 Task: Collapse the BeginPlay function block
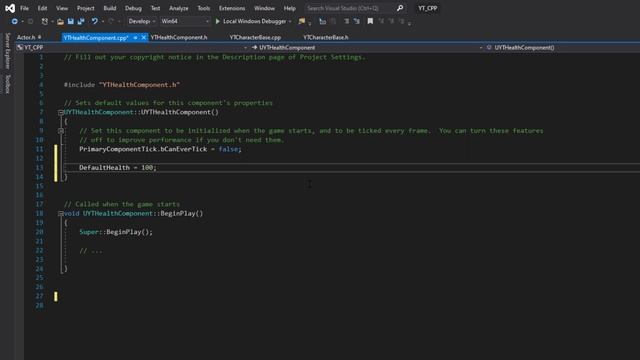[60, 213]
